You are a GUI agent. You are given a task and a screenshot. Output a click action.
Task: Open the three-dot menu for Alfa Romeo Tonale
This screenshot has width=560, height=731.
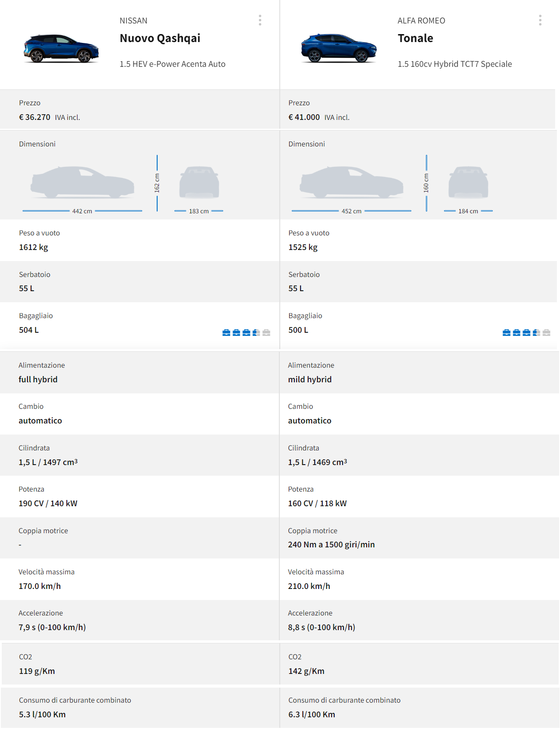click(540, 20)
